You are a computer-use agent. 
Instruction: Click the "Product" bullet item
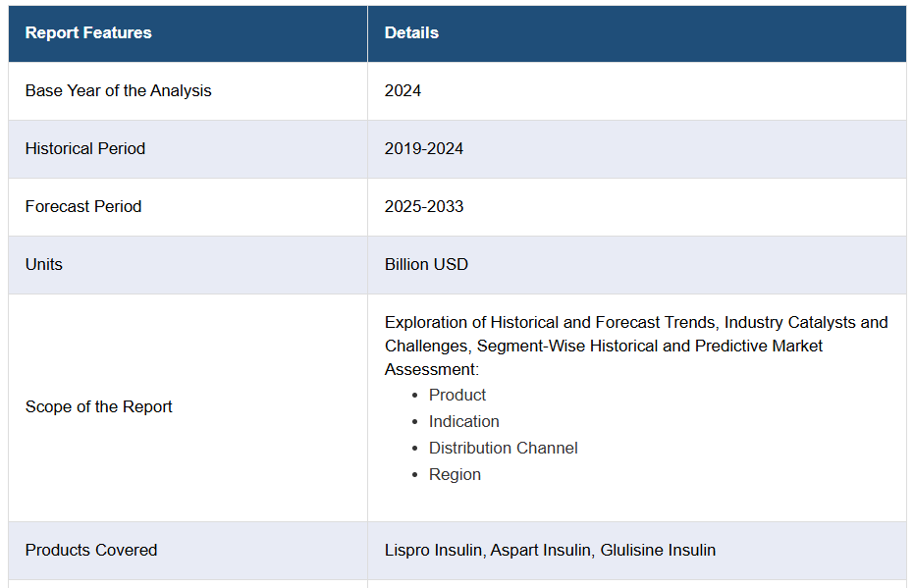(x=457, y=396)
